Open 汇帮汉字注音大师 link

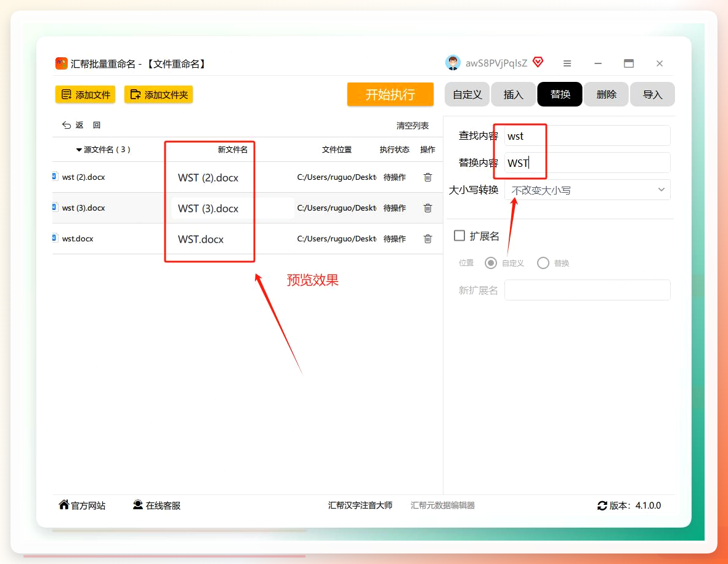click(360, 505)
